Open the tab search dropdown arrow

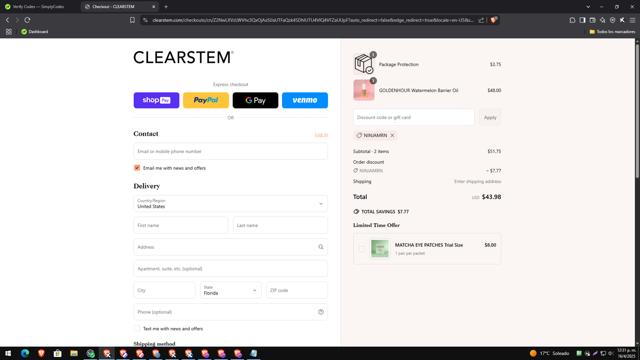588,7
